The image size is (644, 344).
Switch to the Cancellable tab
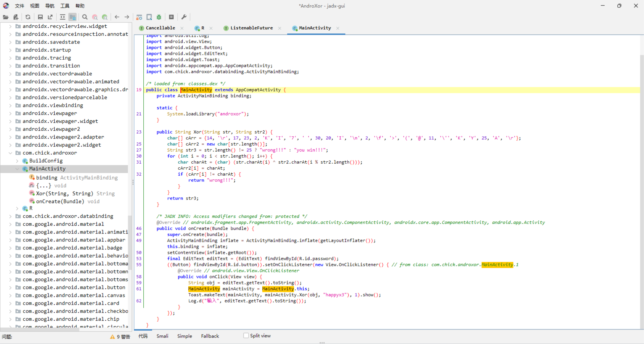tap(160, 28)
